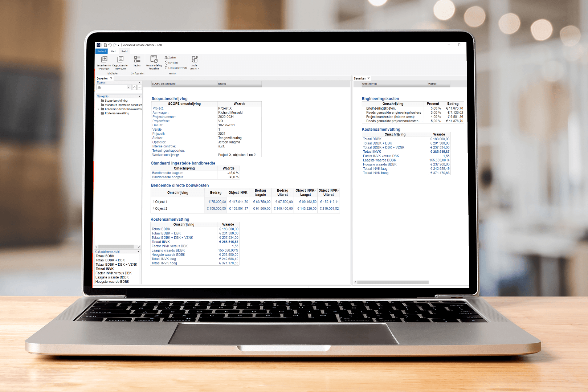Click left pane Totaal INVK hoog value

pyautogui.click(x=229, y=263)
